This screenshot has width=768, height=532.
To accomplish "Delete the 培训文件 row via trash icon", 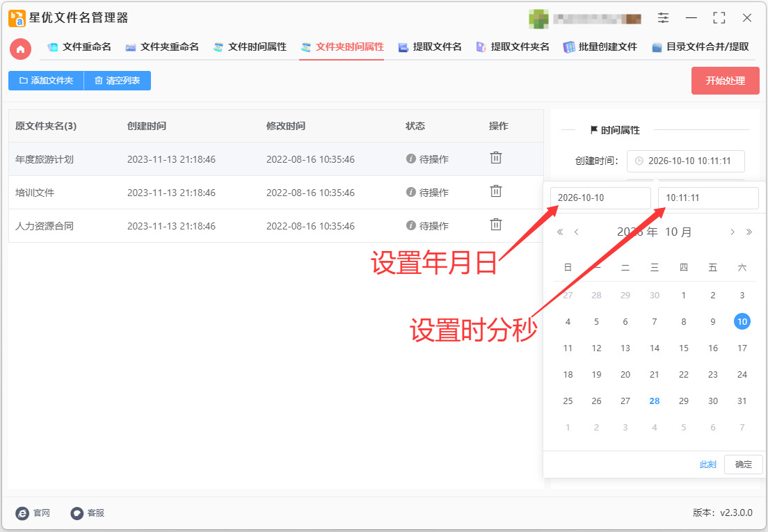I will coord(496,191).
